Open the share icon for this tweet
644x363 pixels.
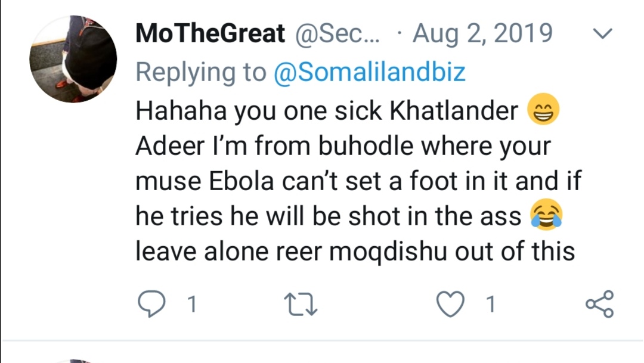[x=599, y=304]
